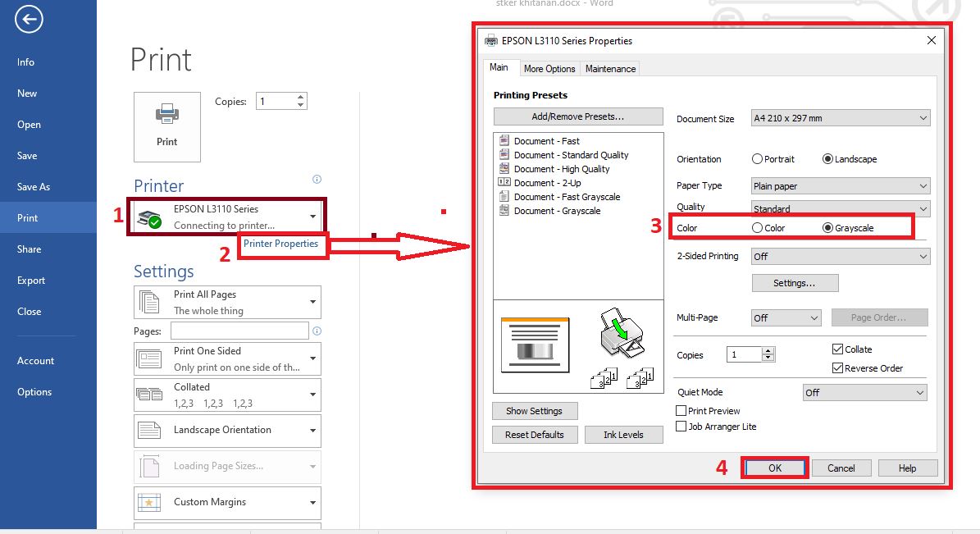Click the Show Settings button

point(535,411)
